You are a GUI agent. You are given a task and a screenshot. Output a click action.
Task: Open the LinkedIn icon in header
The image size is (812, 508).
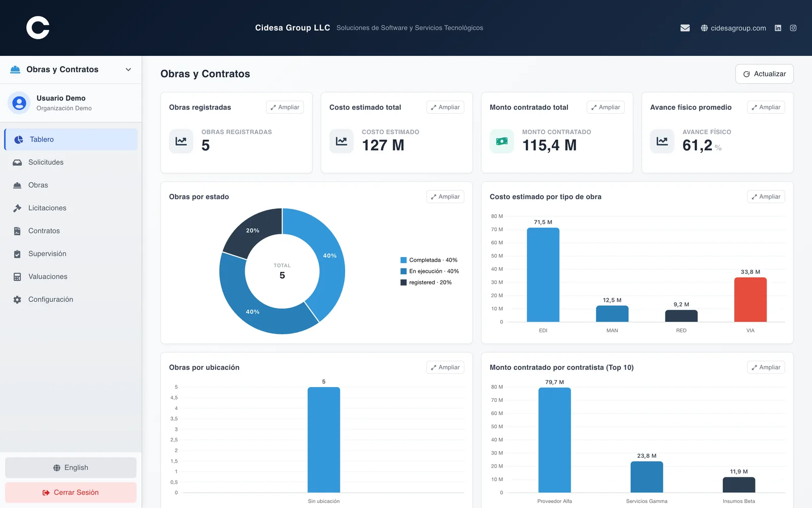coord(778,28)
